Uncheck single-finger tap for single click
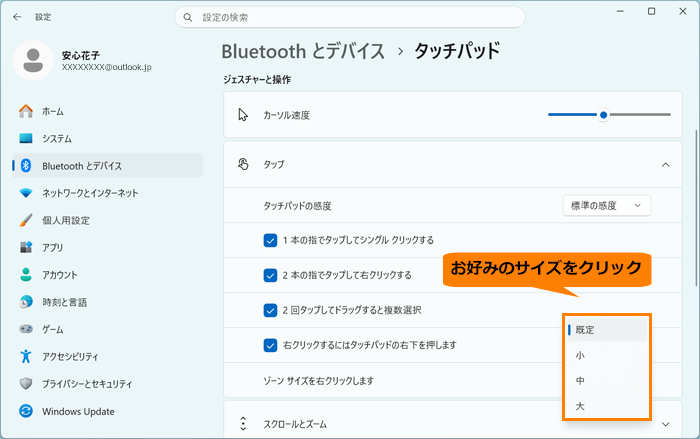Image resolution: width=700 pixels, height=439 pixels. click(270, 240)
